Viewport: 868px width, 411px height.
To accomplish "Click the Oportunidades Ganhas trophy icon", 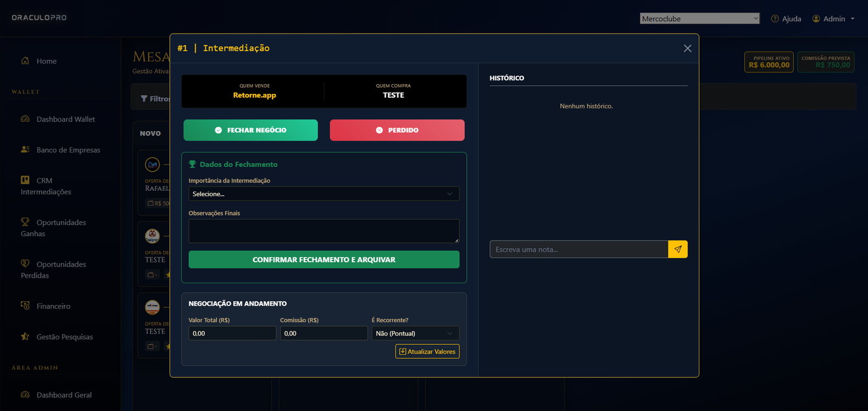I will click(25, 222).
